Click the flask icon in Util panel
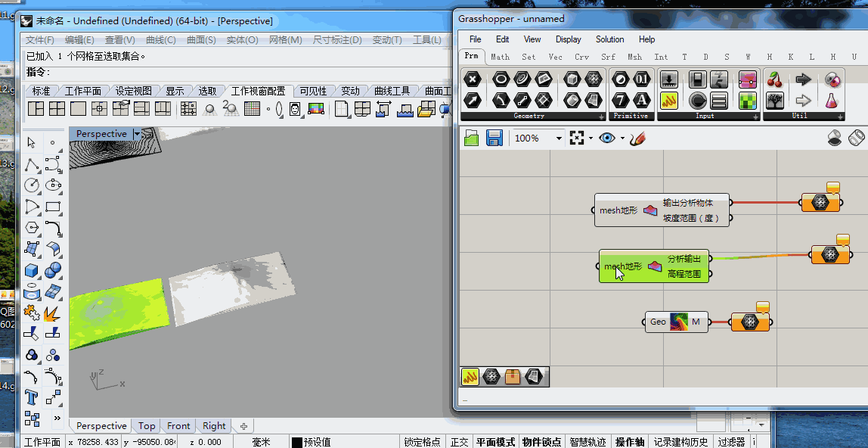The image size is (868, 448). click(x=832, y=100)
